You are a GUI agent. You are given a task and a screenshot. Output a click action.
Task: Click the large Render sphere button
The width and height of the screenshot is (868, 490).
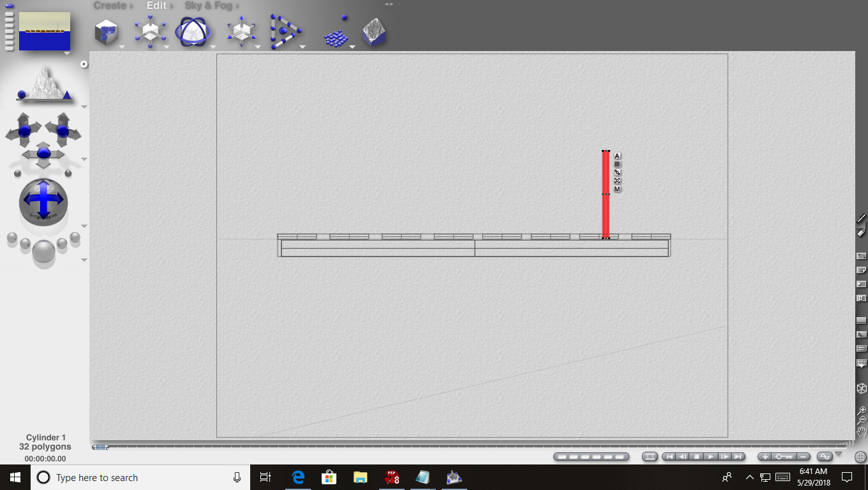(x=43, y=253)
